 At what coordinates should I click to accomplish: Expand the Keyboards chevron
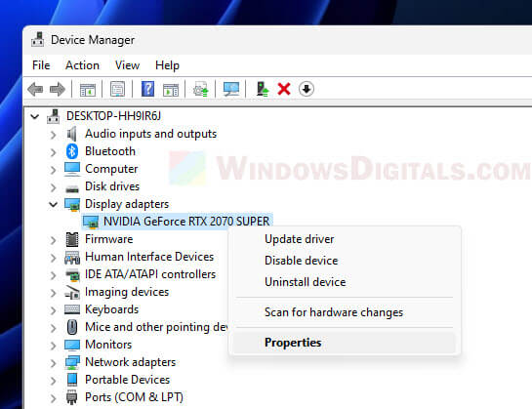pyautogui.click(x=54, y=310)
